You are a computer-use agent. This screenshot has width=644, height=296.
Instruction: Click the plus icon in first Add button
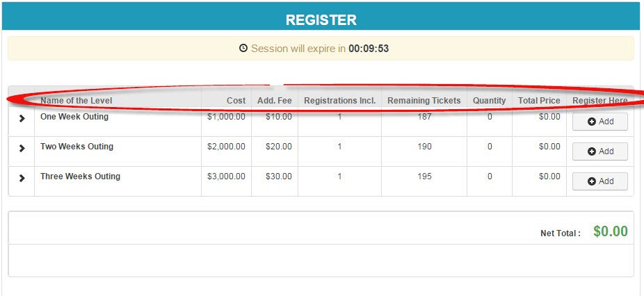pyautogui.click(x=592, y=122)
